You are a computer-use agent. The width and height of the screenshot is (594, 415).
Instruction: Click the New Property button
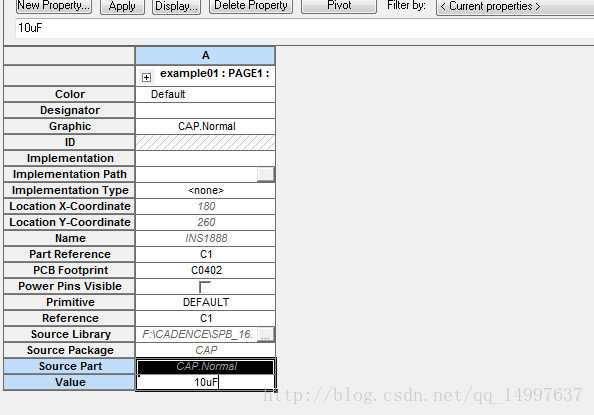click(x=54, y=6)
